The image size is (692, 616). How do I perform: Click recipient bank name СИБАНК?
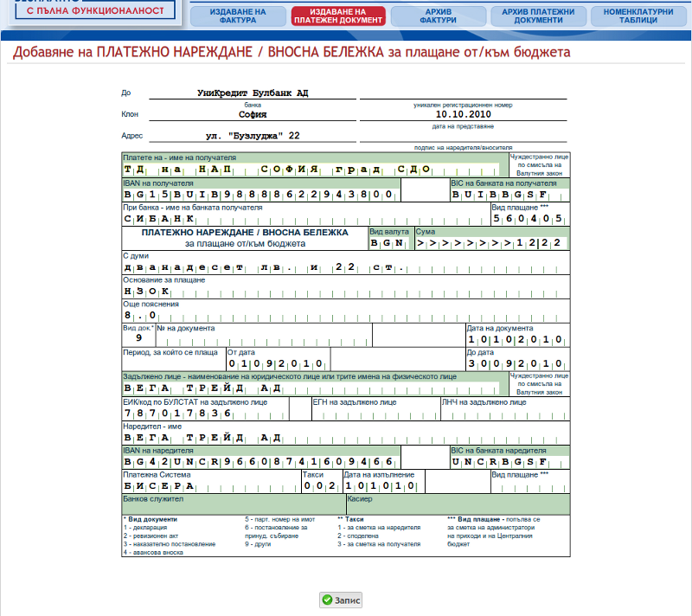306,219
